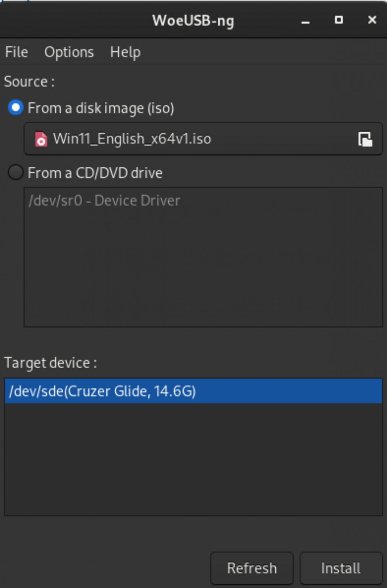387x588 pixels.
Task: Click the WoeUSB-ng title bar text
Action: 193,21
